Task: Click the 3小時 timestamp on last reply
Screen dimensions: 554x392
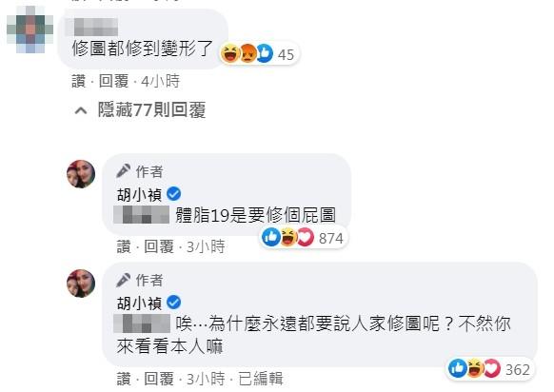Action: pos(206,379)
